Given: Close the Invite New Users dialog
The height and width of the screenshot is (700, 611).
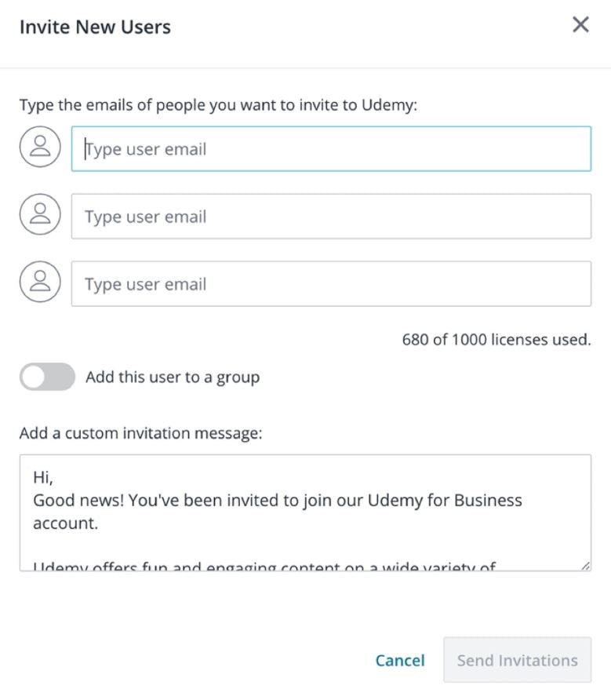Looking at the screenshot, I should pos(580,25).
